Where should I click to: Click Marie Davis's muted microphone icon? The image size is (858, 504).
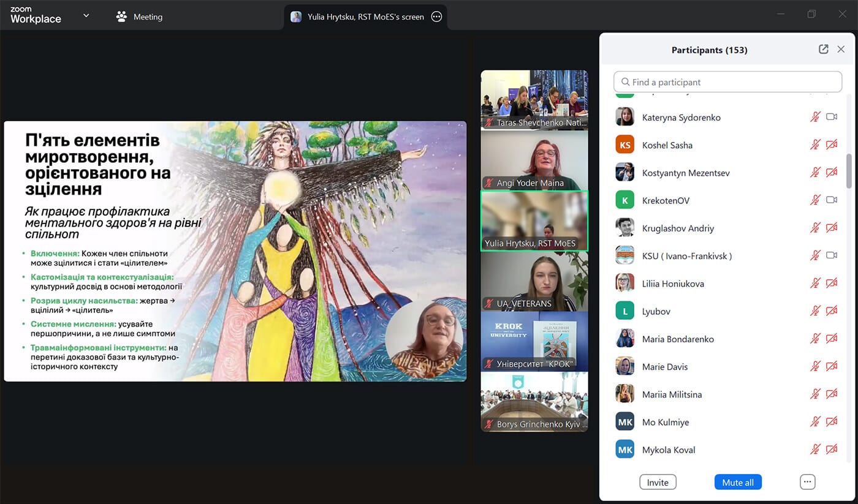click(x=814, y=366)
